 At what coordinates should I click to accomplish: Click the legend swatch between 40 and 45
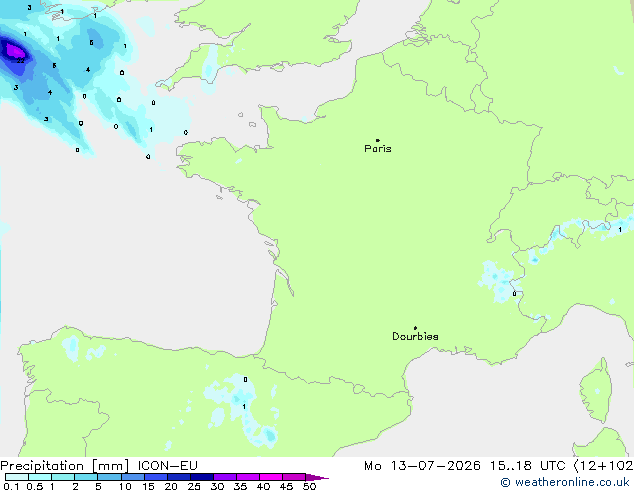click(271, 477)
